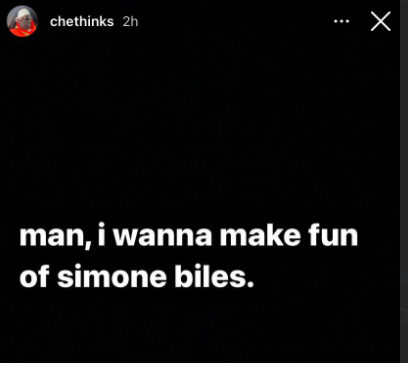The width and height of the screenshot is (408, 368).
Task: Close the story with the X icon
Action: 381,21
